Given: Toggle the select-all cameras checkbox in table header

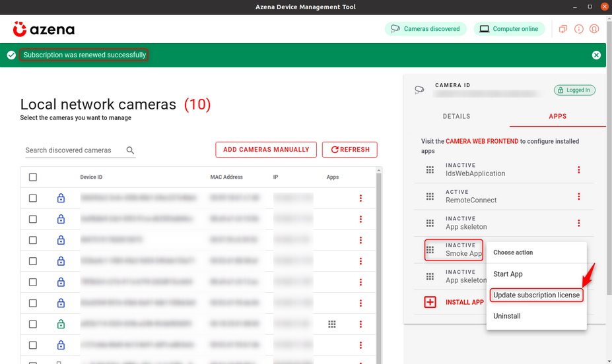Looking at the screenshot, I should coord(33,177).
